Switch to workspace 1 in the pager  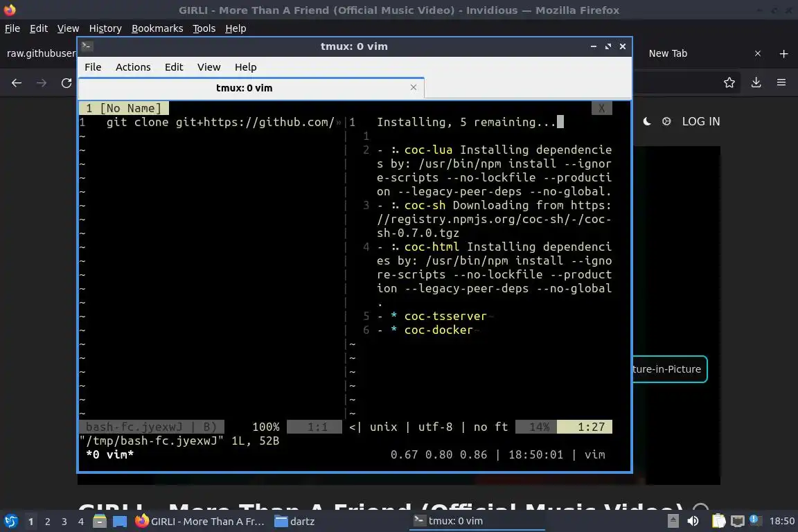(x=30, y=522)
